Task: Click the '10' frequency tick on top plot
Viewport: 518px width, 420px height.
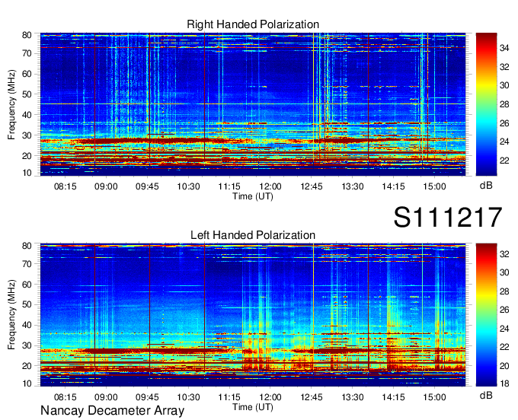Action: coord(27,173)
